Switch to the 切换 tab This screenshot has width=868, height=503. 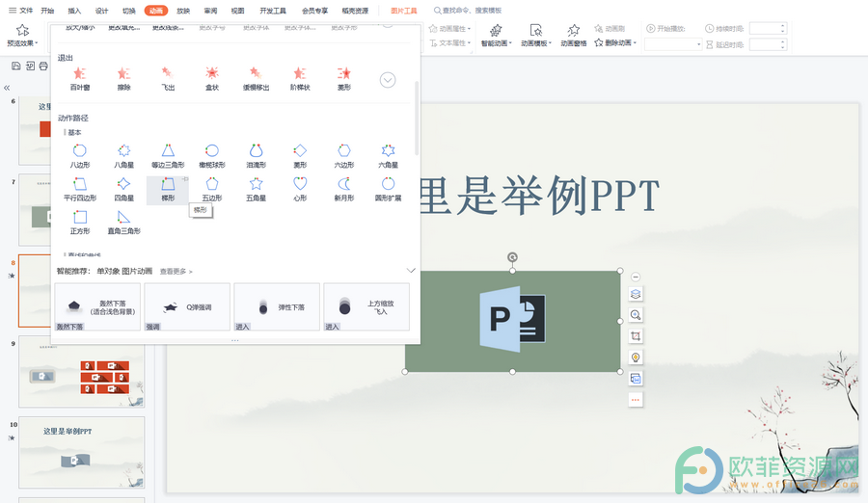pyautogui.click(x=129, y=11)
